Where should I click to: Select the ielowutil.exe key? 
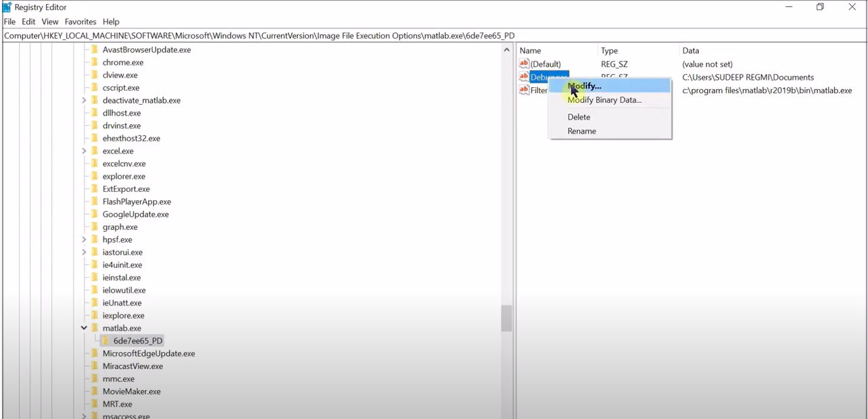pyautogui.click(x=124, y=291)
